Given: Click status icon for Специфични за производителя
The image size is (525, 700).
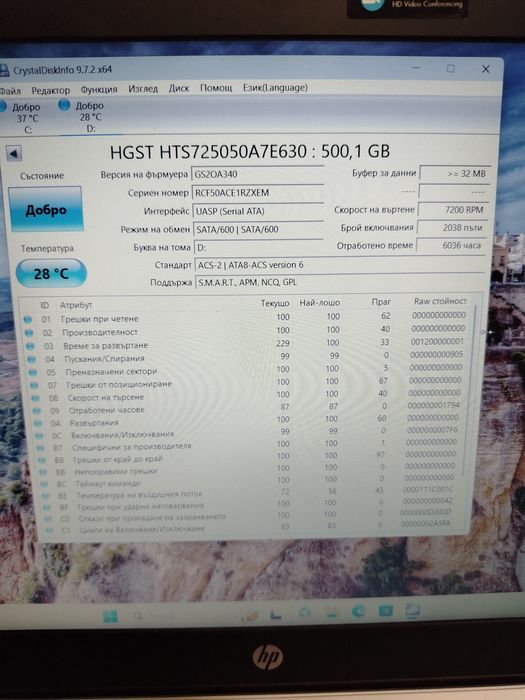Looking at the screenshot, I should click(x=41, y=447).
